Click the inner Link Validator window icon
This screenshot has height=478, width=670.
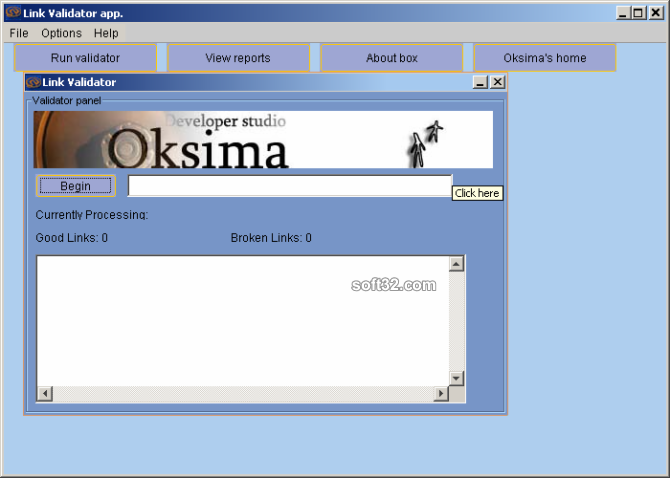tap(33, 82)
